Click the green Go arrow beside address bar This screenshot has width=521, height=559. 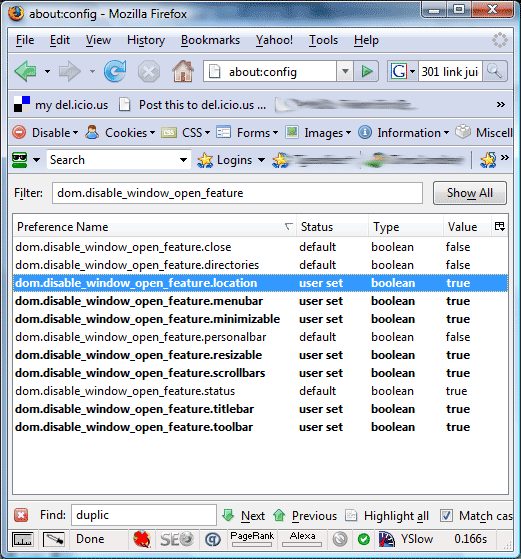click(x=366, y=72)
